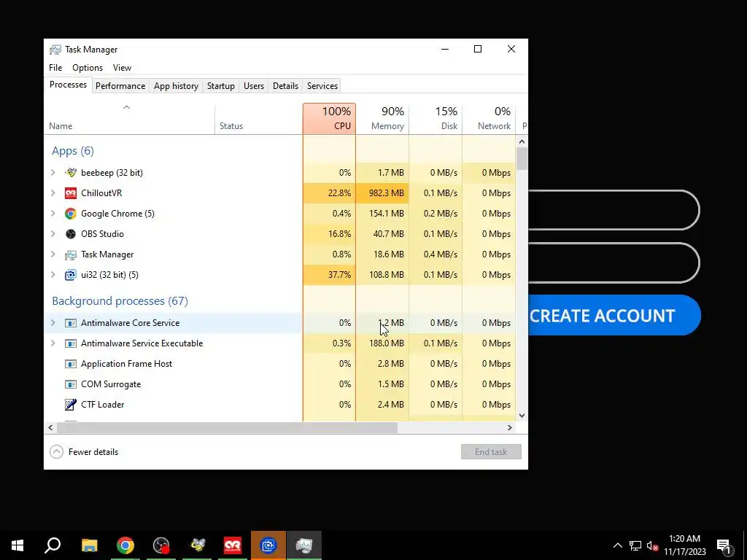Image resolution: width=747 pixels, height=560 pixels.
Task: Expand the ui32 (32 bit) (5) group
Action: pyautogui.click(x=53, y=275)
